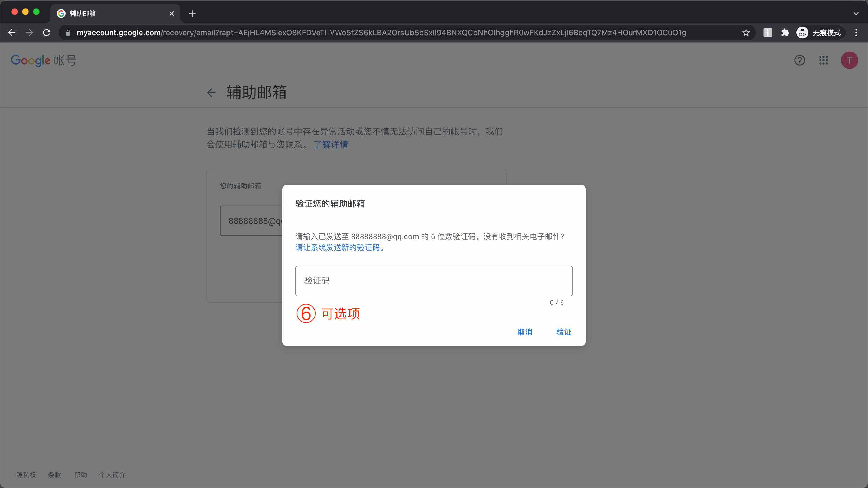
Task: Navigate back using the browser back arrow
Action: (12, 32)
